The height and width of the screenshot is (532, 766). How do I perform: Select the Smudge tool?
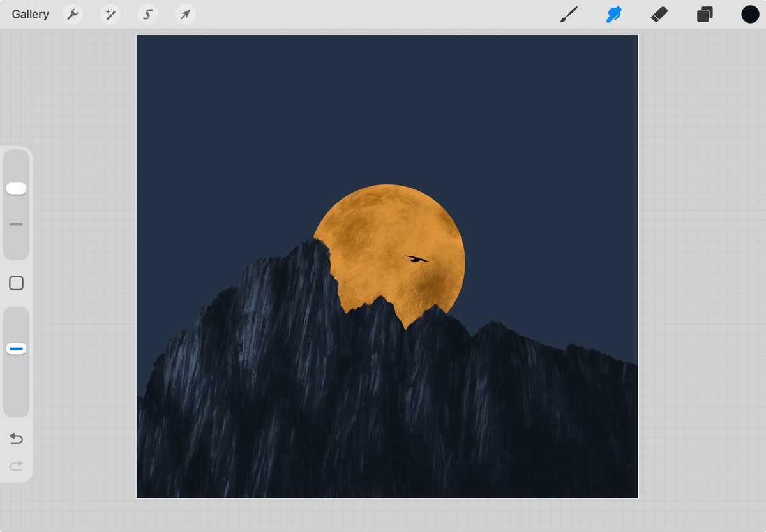(614, 14)
